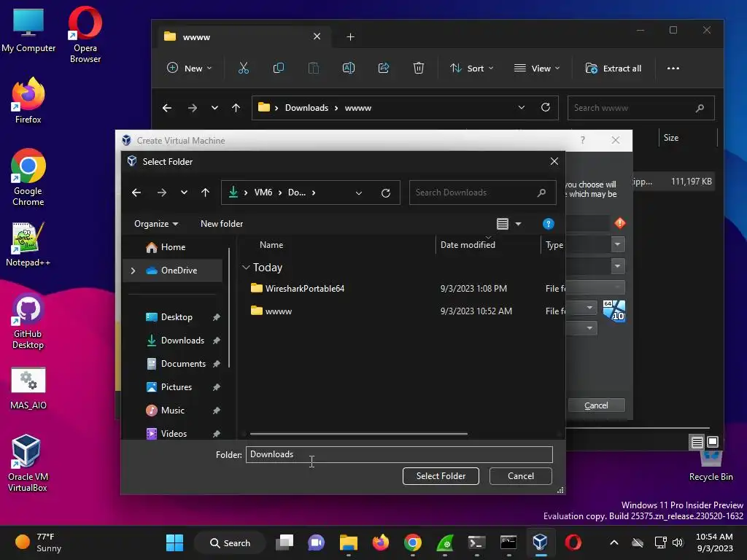Viewport: 747px width, 560px height.
Task: Change view layout icon in Select Folder
Action: (503, 224)
